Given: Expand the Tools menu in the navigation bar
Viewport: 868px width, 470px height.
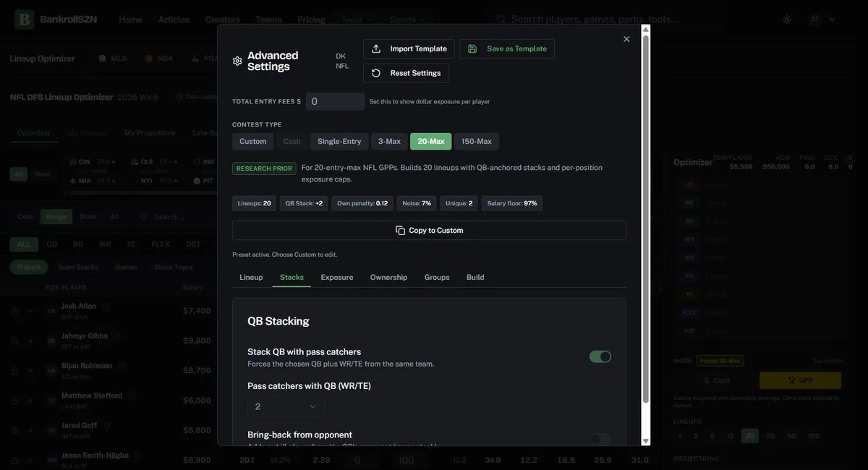Looking at the screenshot, I should (357, 20).
